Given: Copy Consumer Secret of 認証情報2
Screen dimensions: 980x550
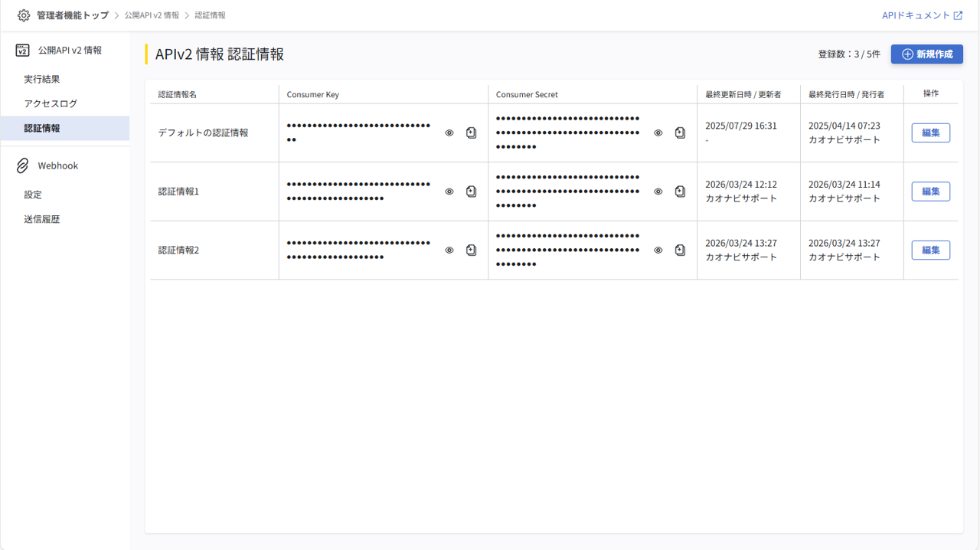Looking at the screenshot, I should coord(680,250).
